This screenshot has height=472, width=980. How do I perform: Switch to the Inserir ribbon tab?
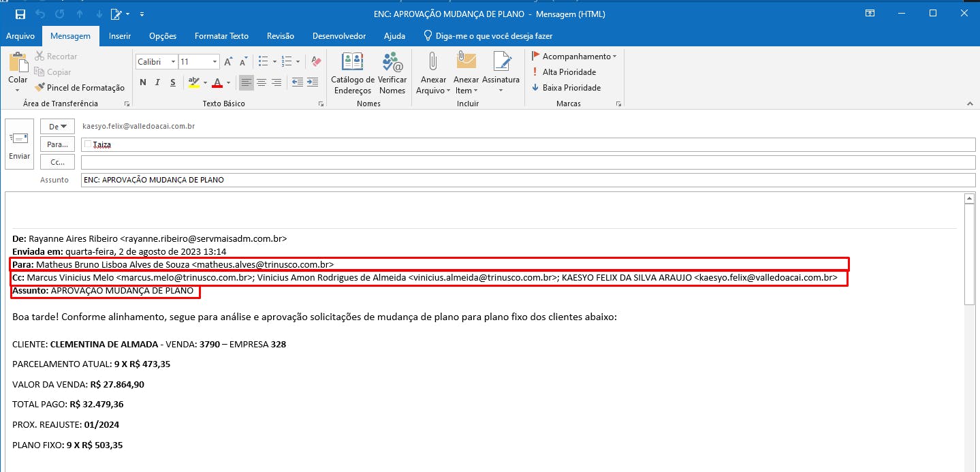pyautogui.click(x=120, y=36)
